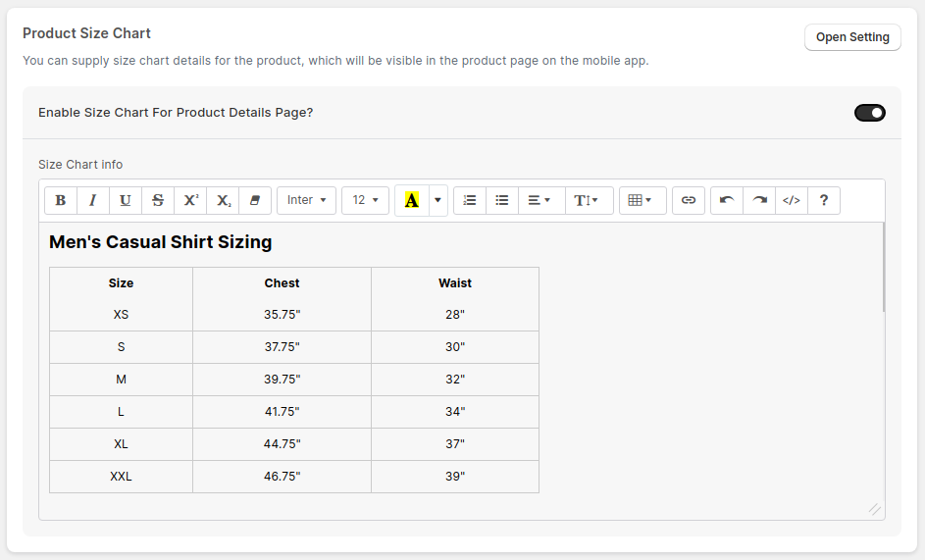Image resolution: width=925 pixels, height=560 pixels.
Task: Click the "Waist" table header cell
Action: click(455, 283)
